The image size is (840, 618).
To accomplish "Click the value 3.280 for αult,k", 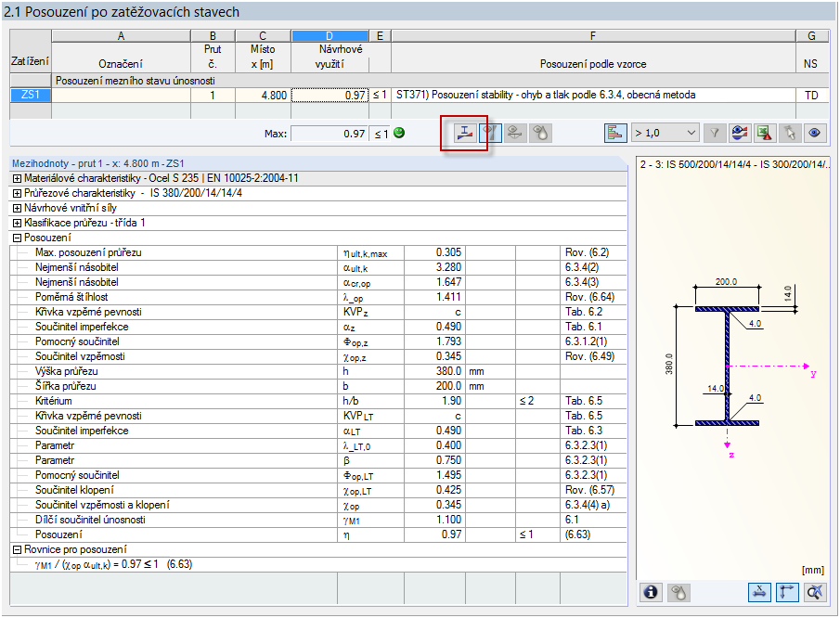I will tap(448, 267).
